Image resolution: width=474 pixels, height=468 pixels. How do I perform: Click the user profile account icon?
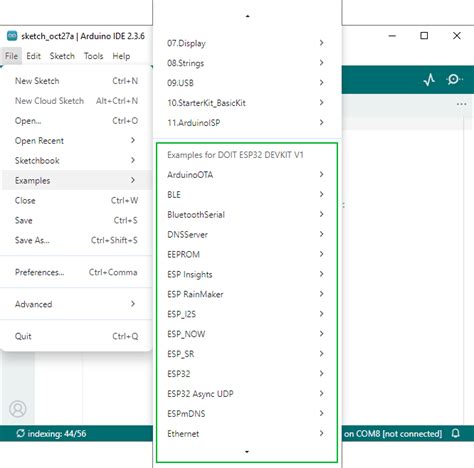pyautogui.click(x=18, y=409)
